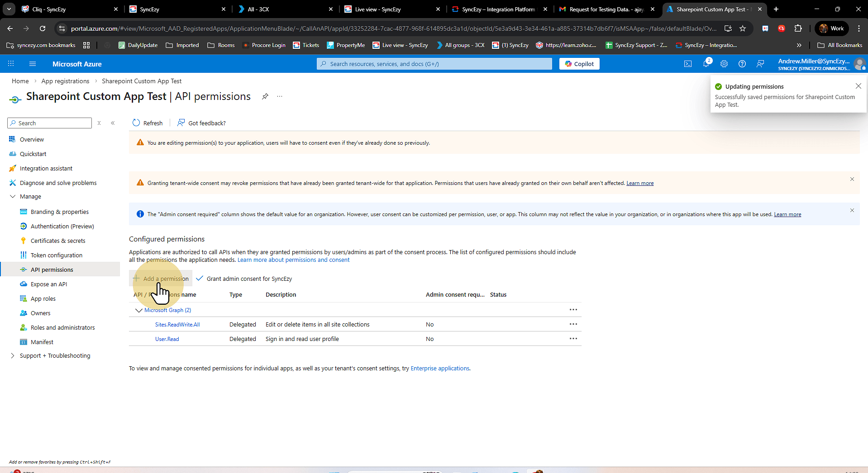
Task: Open portal settings gear icon
Action: click(724, 64)
